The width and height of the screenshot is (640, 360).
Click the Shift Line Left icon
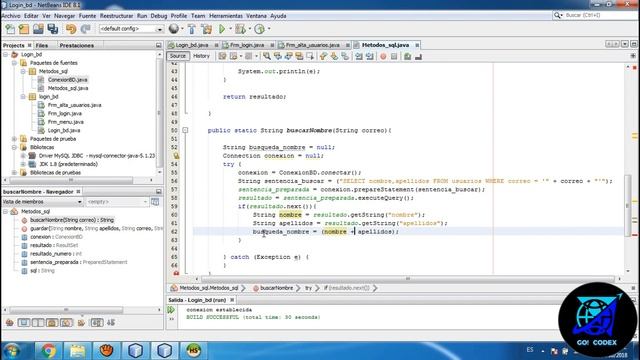tap(359, 56)
